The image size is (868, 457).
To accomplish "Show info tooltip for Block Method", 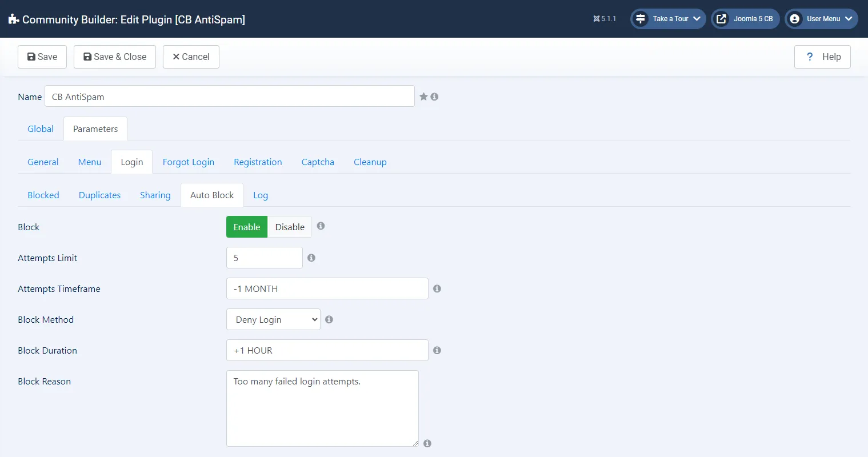I will (x=329, y=319).
